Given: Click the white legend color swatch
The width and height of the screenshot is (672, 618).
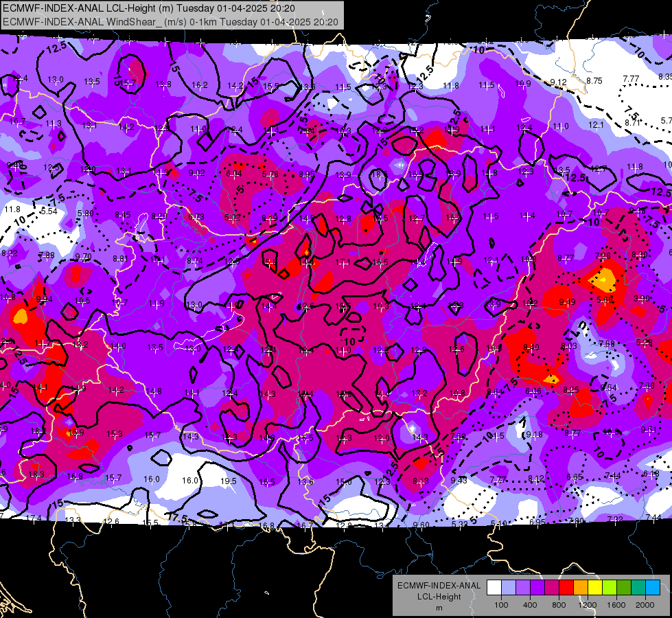Looking at the screenshot, I should coord(494,588).
